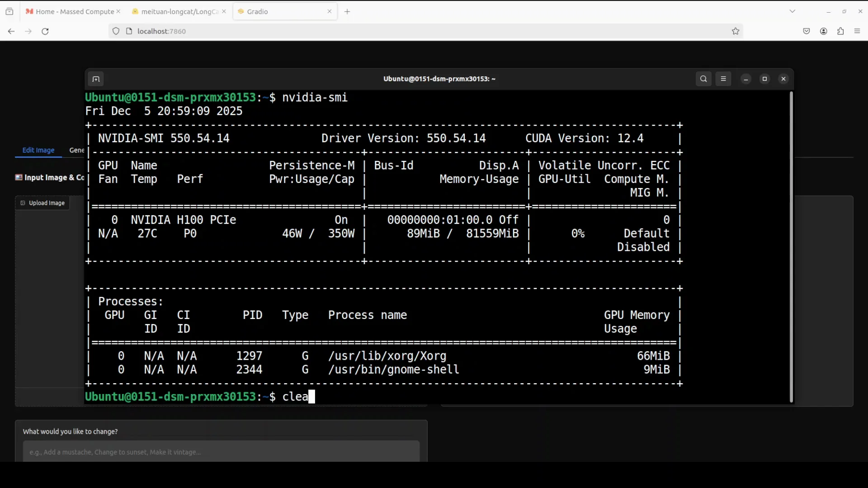This screenshot has width=868, height=488.
Task: Open a new browser tab
Action: click(347, 11)
